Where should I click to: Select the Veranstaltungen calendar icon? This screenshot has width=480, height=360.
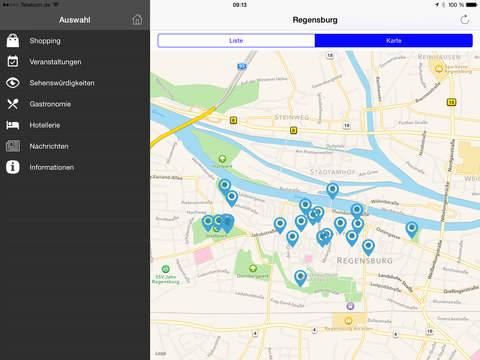click(x=13, y=62)
